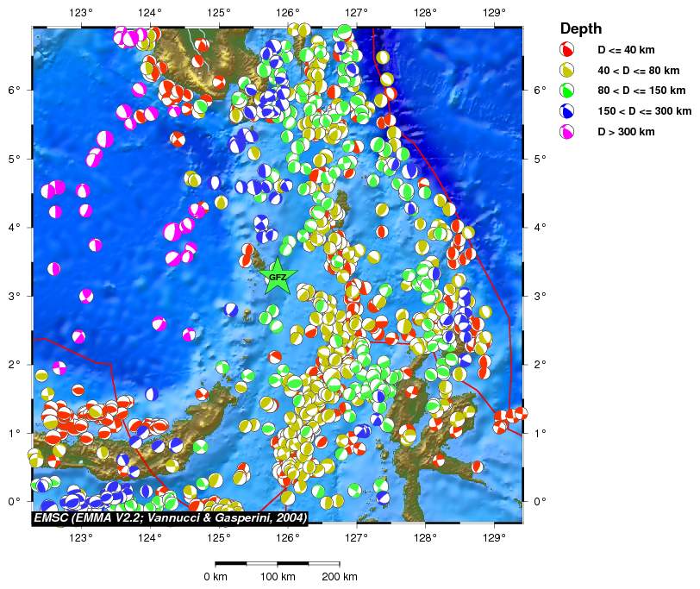This screenshot has width=700, height=589.
Task: Click the "40 < D <= 80 km" label
Action: tap(639, 71)
